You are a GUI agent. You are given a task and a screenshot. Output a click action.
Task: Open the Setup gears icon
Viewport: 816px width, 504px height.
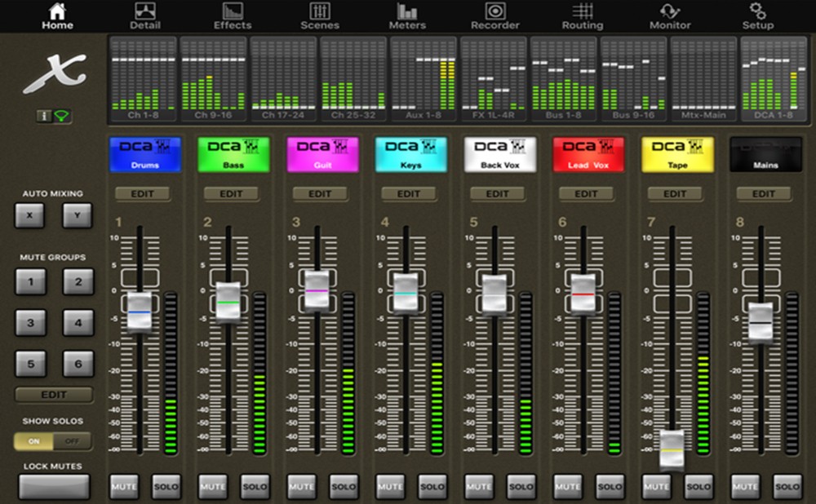point(758,11)
